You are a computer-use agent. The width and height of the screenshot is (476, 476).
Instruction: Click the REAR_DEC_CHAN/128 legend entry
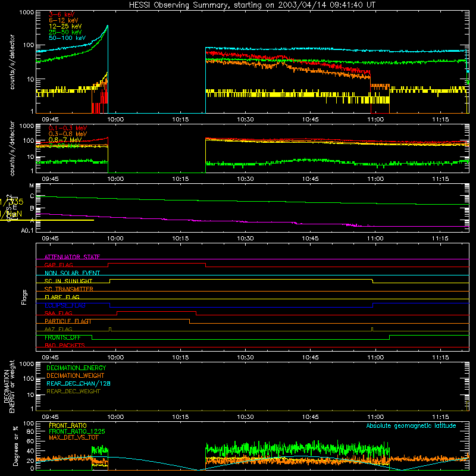click(79, 383)
